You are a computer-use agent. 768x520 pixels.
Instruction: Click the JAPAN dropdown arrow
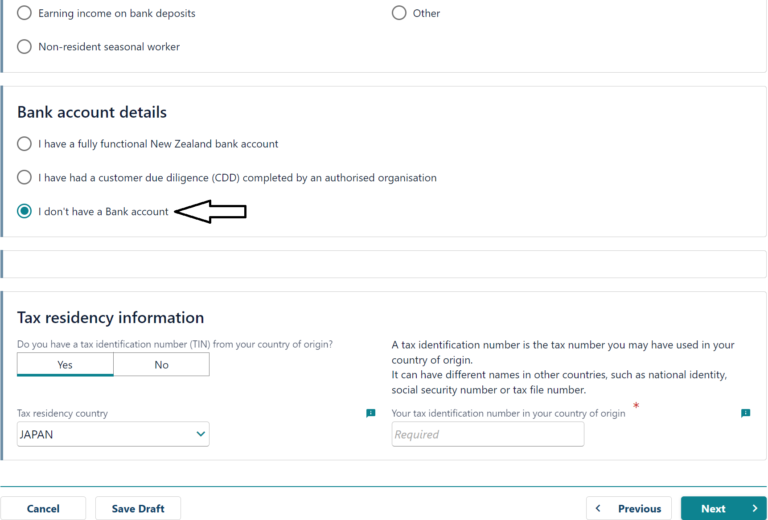tap(201, 434)
